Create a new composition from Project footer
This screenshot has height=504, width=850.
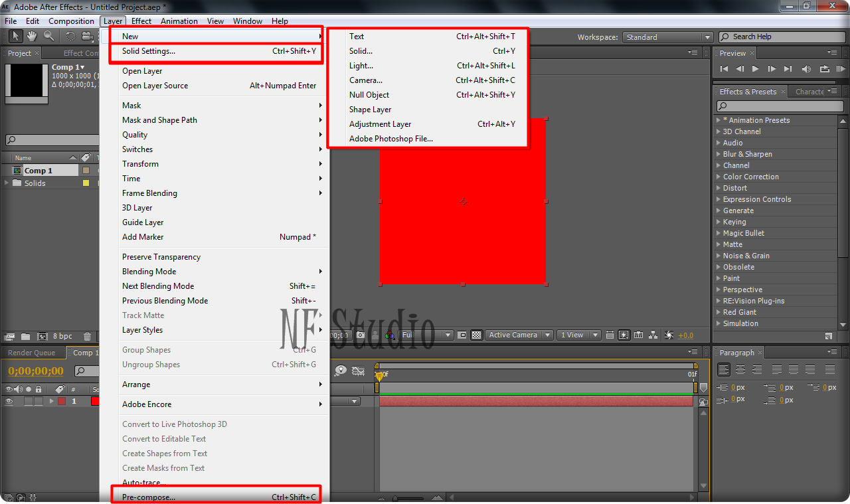point(42,337)
